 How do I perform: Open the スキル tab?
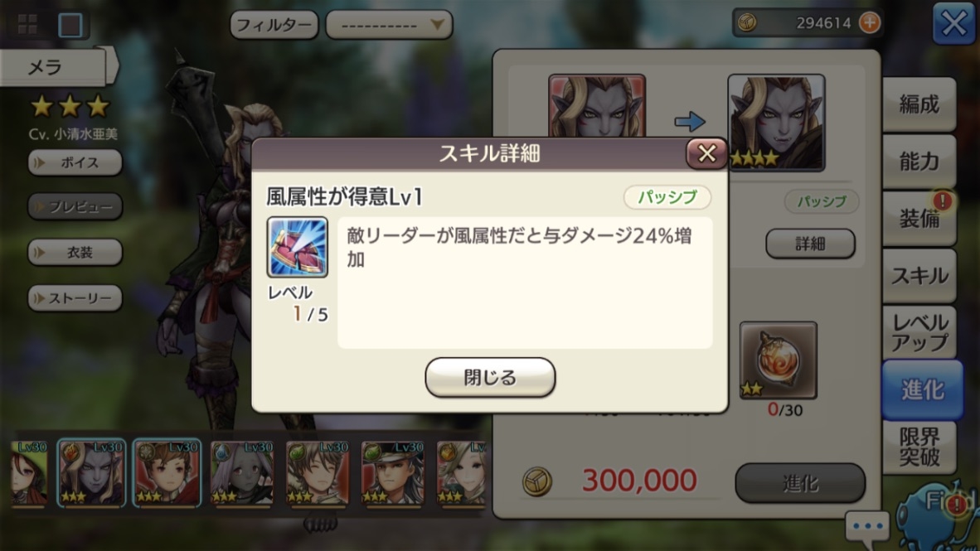pos(919,276)
